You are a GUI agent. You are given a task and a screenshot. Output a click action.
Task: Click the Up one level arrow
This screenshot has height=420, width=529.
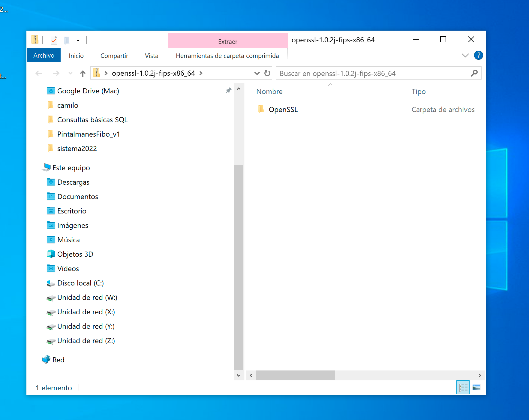[x=83, y=73]
